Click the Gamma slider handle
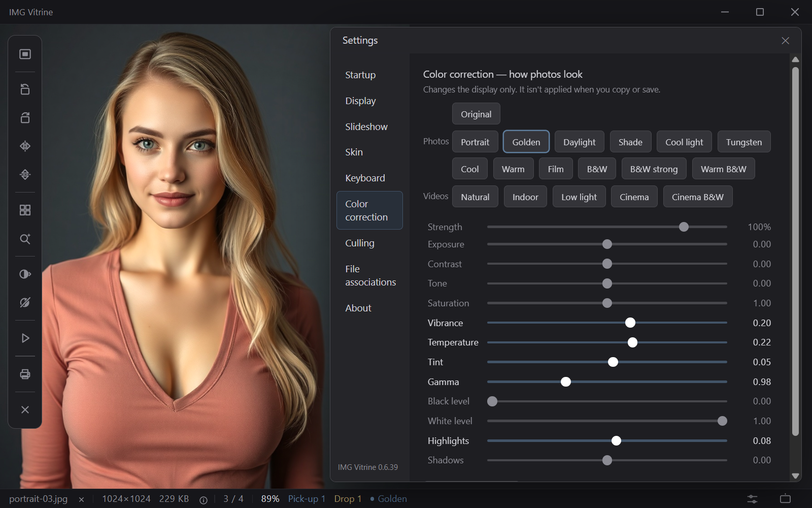The image size is (812, 508). coord(566,382)
